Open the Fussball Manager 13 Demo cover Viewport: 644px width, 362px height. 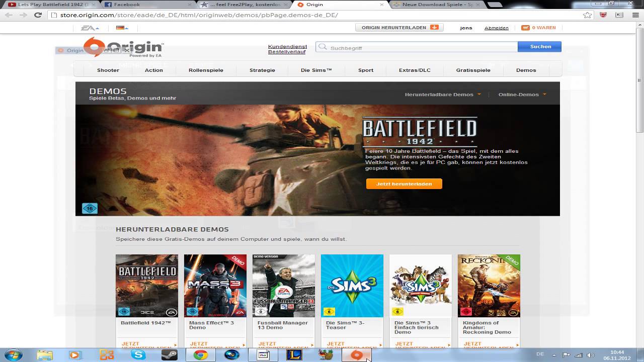tap(284, 286)
